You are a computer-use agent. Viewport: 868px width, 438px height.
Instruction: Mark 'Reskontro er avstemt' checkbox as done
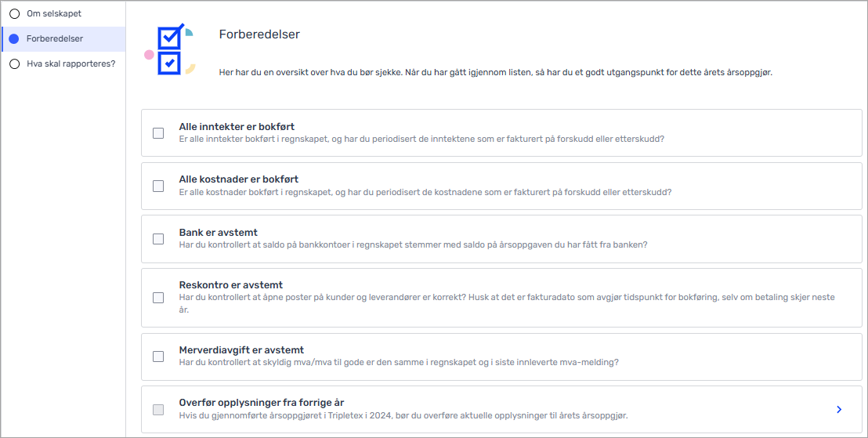[x=158, y=298]
